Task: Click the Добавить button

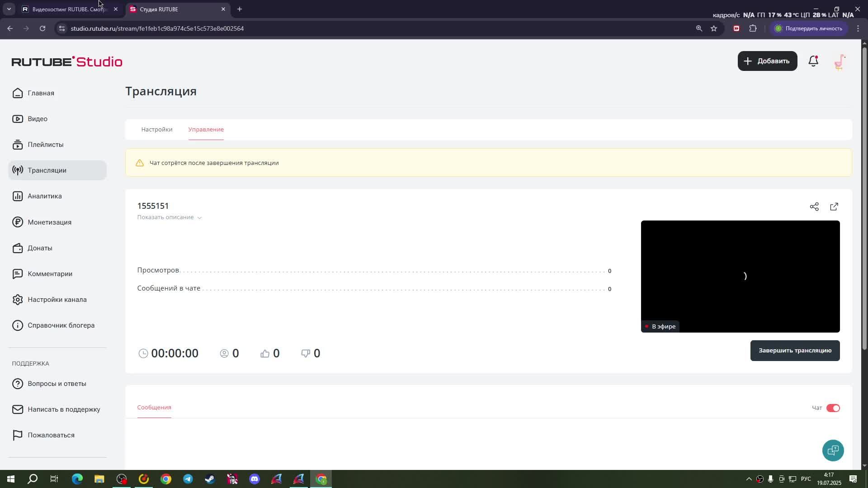Action: pos(767,61)
